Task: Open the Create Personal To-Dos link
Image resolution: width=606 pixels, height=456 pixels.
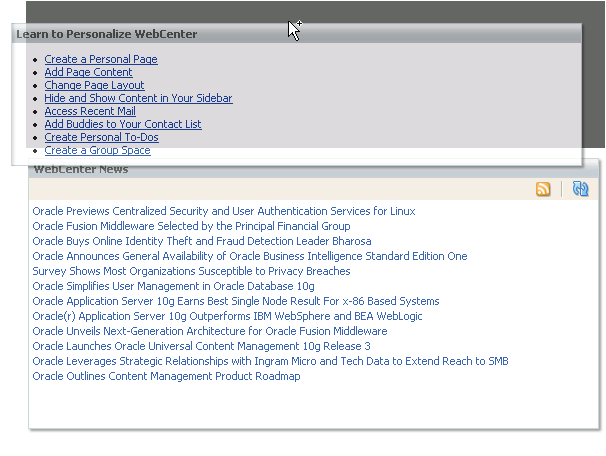Action: [102, 137]
